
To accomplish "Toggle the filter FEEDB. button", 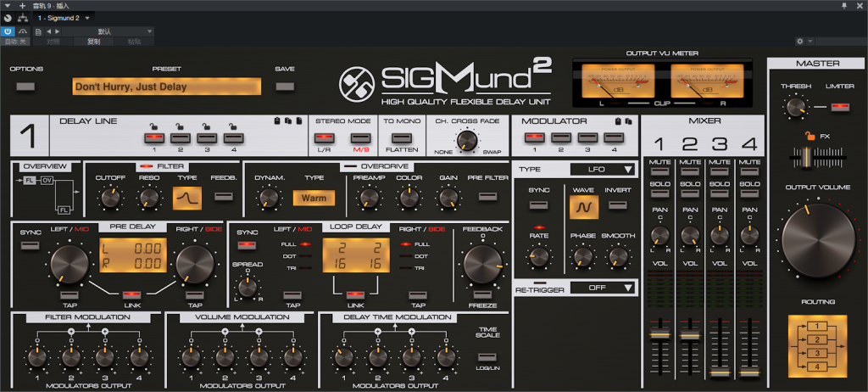I will (223, 196).
